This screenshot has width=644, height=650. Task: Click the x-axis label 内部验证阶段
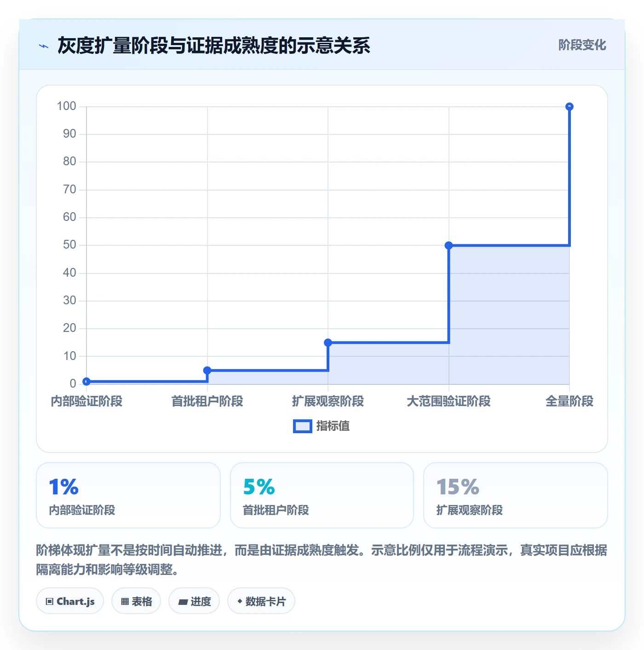click(86, 401)
